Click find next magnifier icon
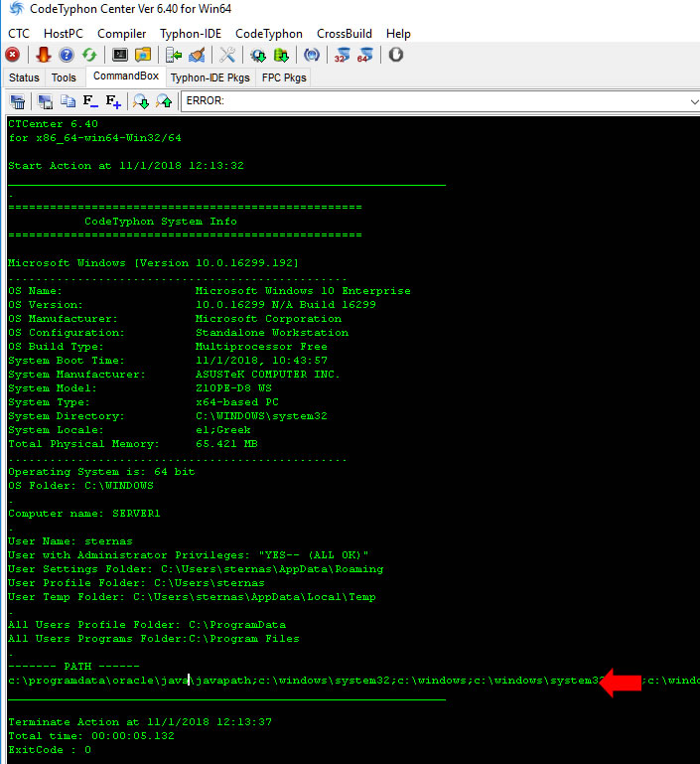Screen dimensions: 700x764 [x=141, y=101]
